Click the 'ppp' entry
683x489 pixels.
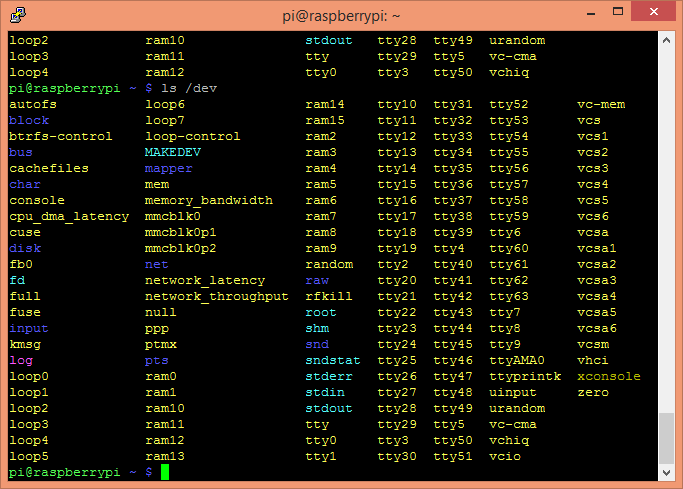156,330
